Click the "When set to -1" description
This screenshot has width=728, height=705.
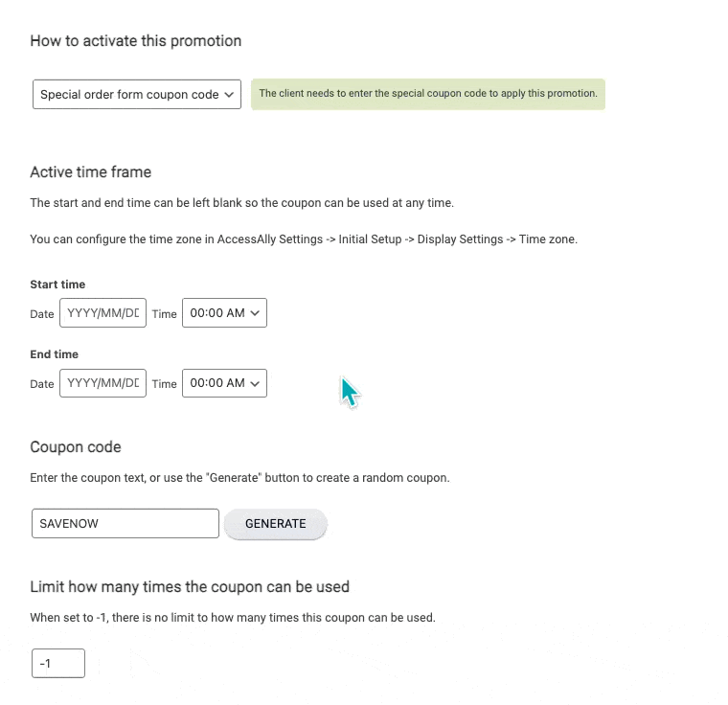[x=233, y=618]
